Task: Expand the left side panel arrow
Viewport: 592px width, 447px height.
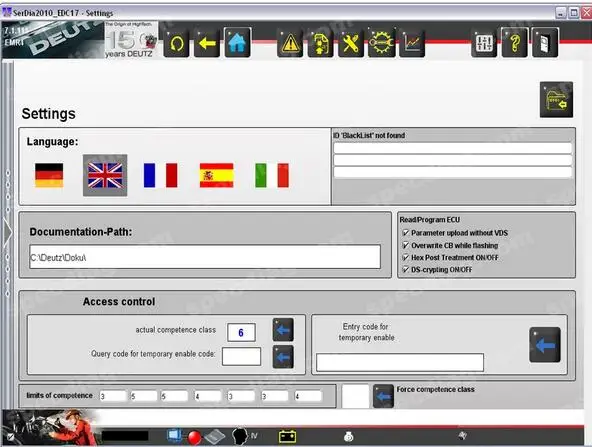Action: [8, 232]
